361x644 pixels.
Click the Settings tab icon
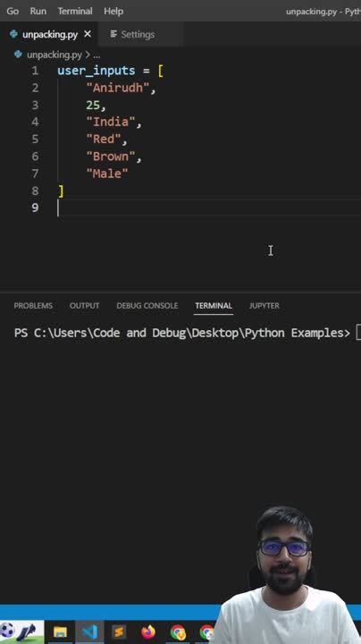coord(113,34)
